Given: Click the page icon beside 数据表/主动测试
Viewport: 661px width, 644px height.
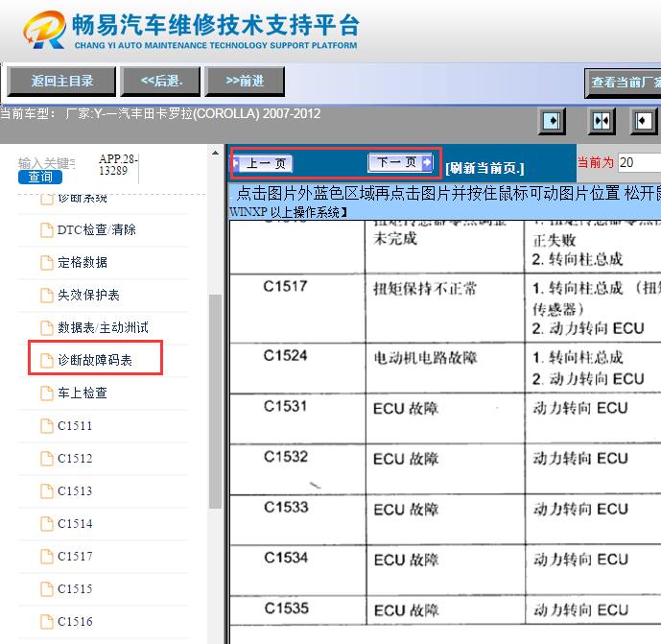Looking at the screenshot, I should [x=46, y=328].
